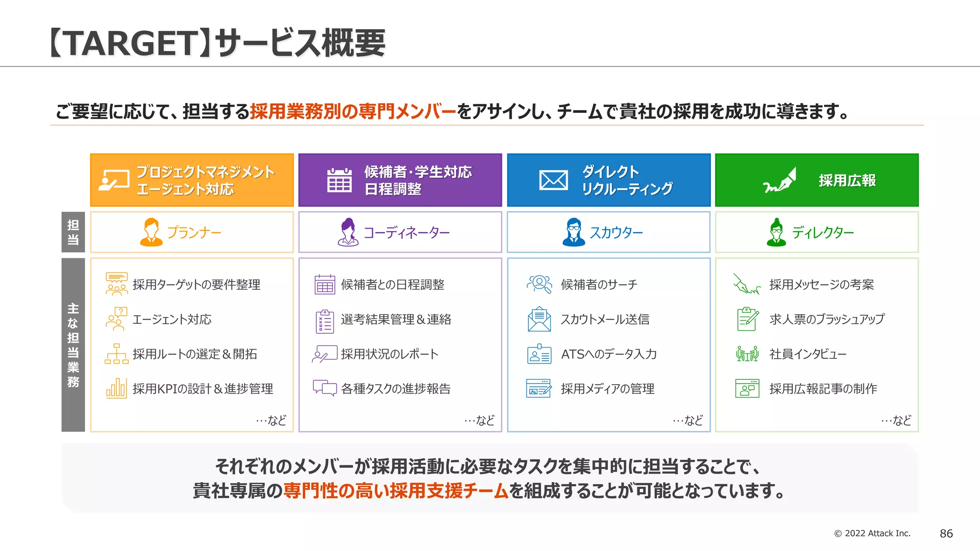This screenshot has height=551, width=980.
Task: Click the ID card icon beside ATSへのデータ入力
Action: pyautogui.click(x=539, y=354)
